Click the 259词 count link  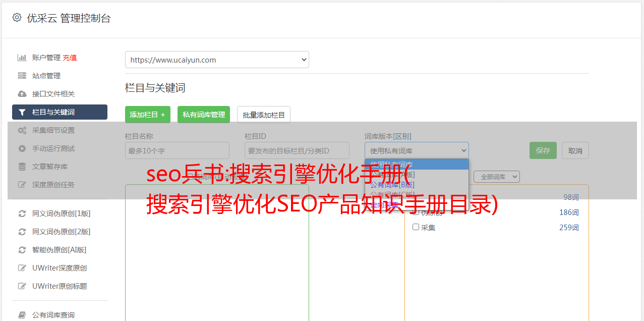[569, 228]
